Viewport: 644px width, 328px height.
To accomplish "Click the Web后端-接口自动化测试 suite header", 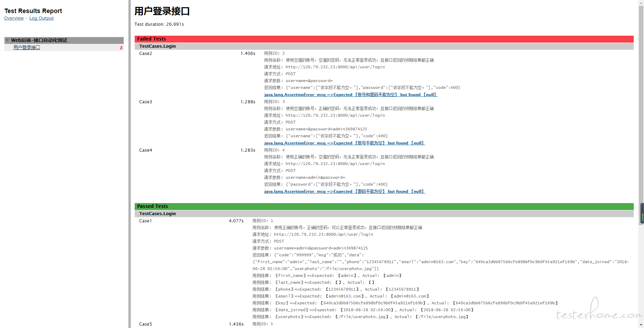I will pyautogui.click(x=39, y=40).
